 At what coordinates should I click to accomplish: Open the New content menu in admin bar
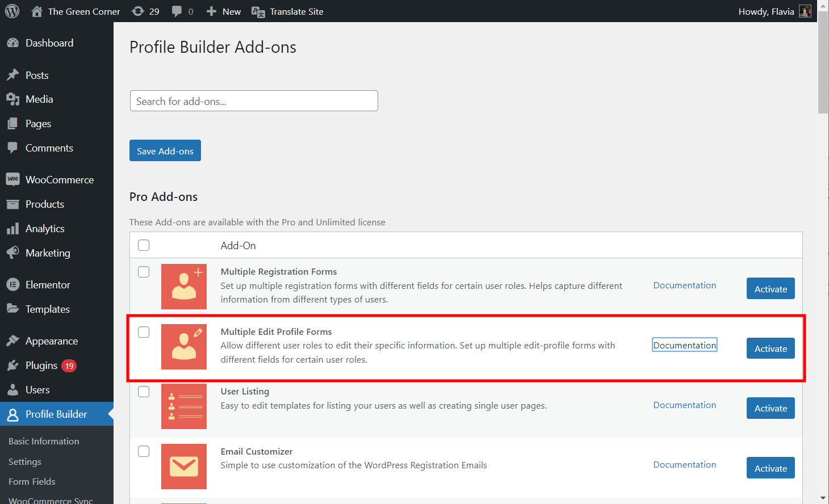[224, 11]
